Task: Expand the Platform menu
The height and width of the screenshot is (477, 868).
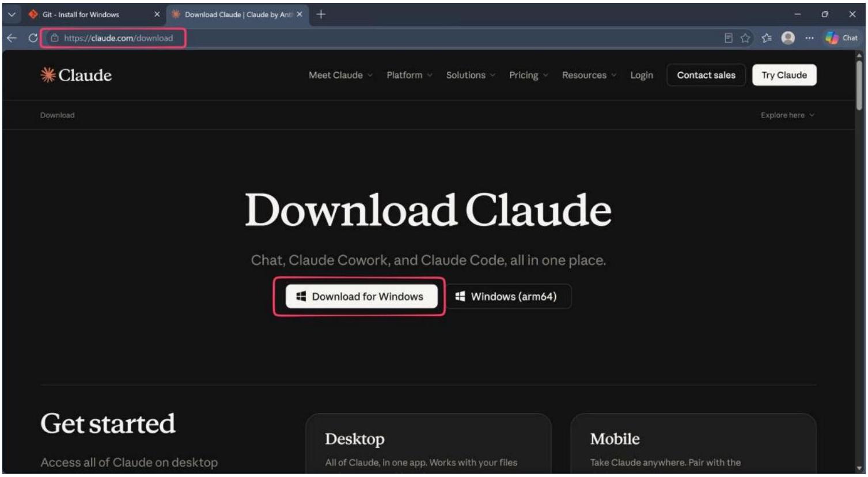Action: click(410, 75)
